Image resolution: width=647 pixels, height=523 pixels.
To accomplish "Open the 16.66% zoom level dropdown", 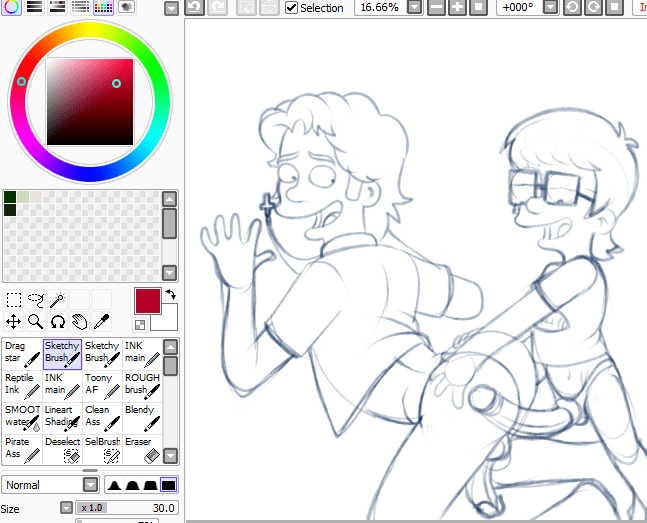I will (414, 7).
